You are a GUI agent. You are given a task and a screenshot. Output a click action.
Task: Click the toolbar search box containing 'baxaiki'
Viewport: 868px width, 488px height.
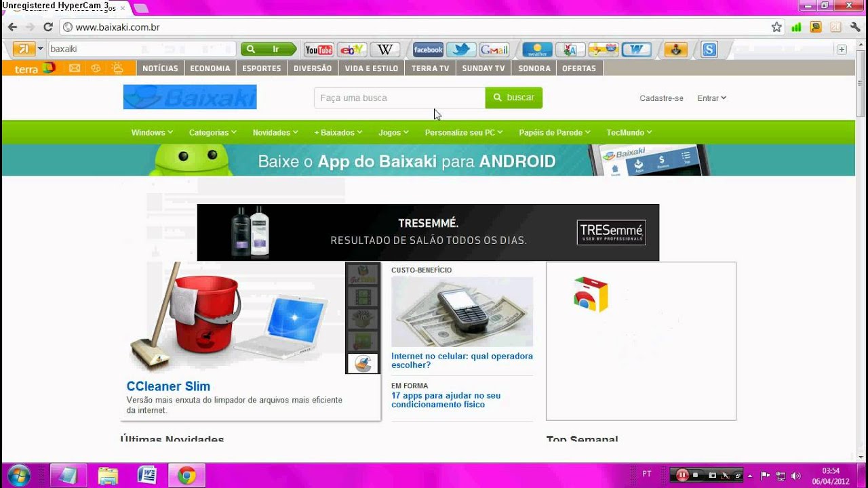[x=142, y=49]
